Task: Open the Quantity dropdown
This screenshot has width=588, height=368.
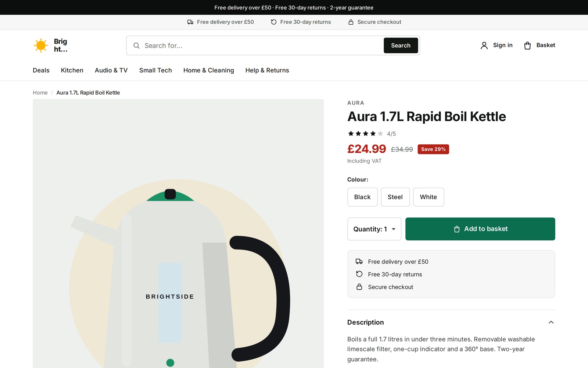Action: (x=374, y=229)
